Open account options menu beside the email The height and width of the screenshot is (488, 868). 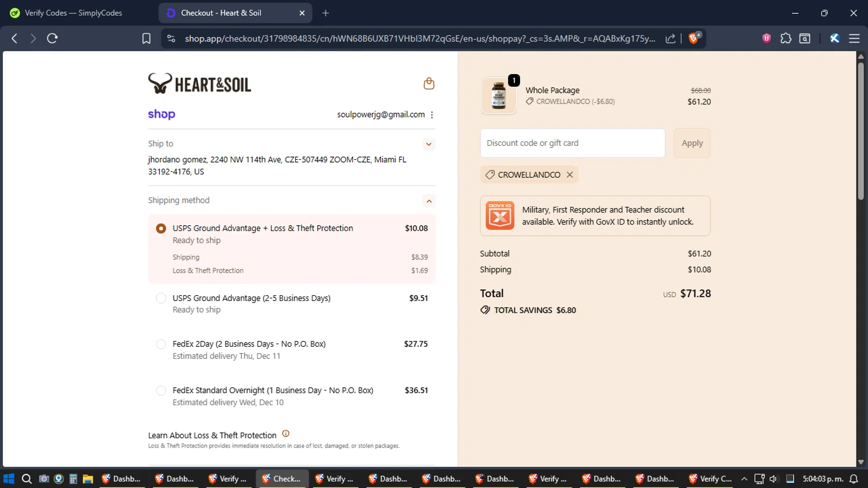coord(432,115)
